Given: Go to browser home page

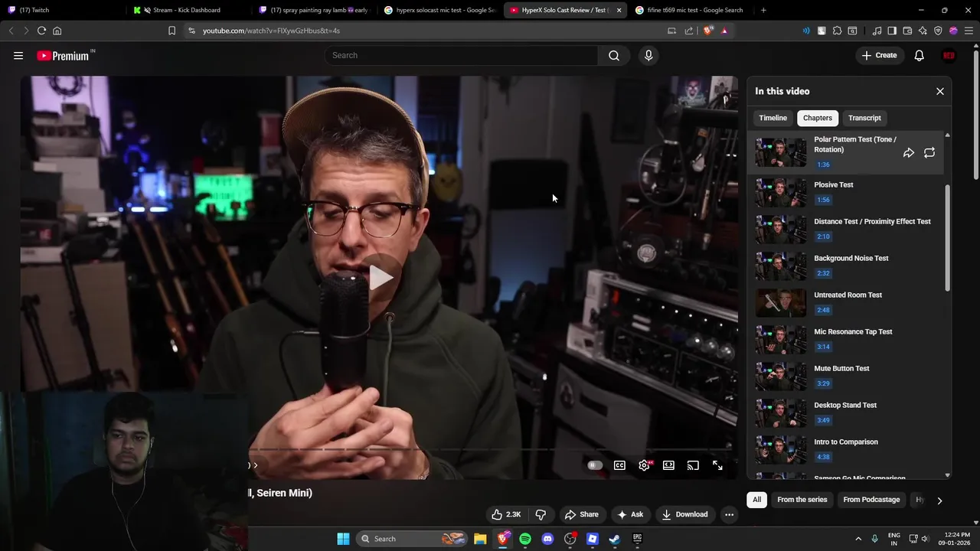Looking at the screenshot, I should pyautogui.click(x=57, y=31).
